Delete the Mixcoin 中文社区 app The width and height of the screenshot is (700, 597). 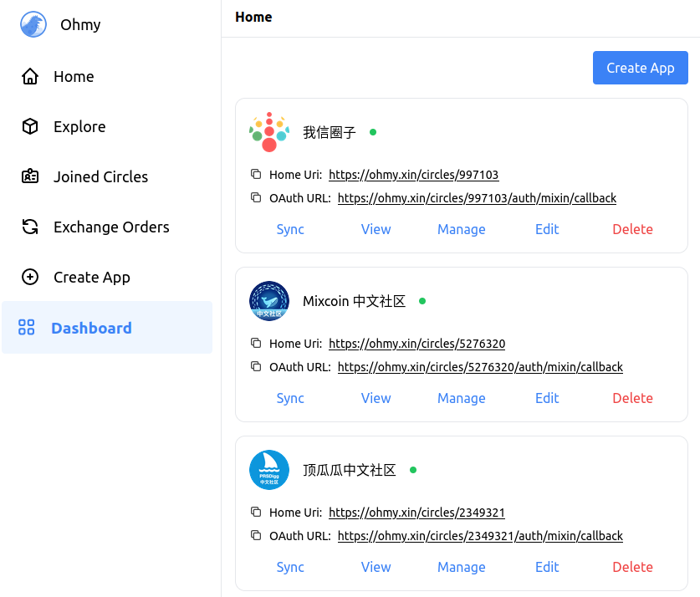coord(632,398)
